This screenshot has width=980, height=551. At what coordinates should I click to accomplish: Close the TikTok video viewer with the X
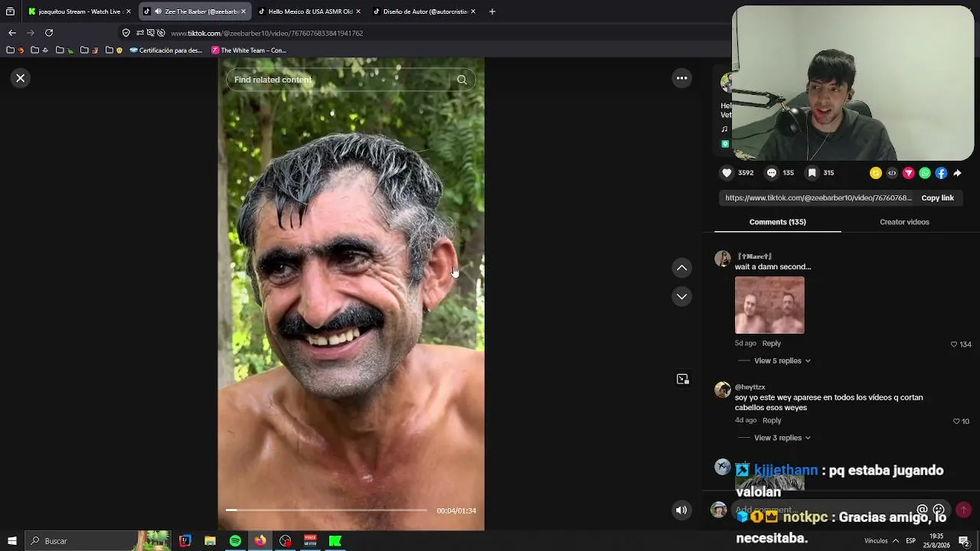click(x=21, y=78)
